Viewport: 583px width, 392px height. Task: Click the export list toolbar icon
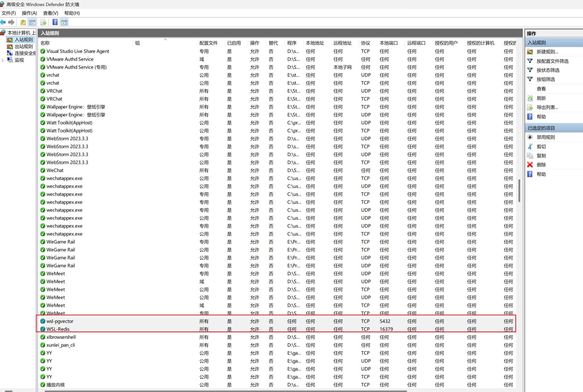pos(43,22)
